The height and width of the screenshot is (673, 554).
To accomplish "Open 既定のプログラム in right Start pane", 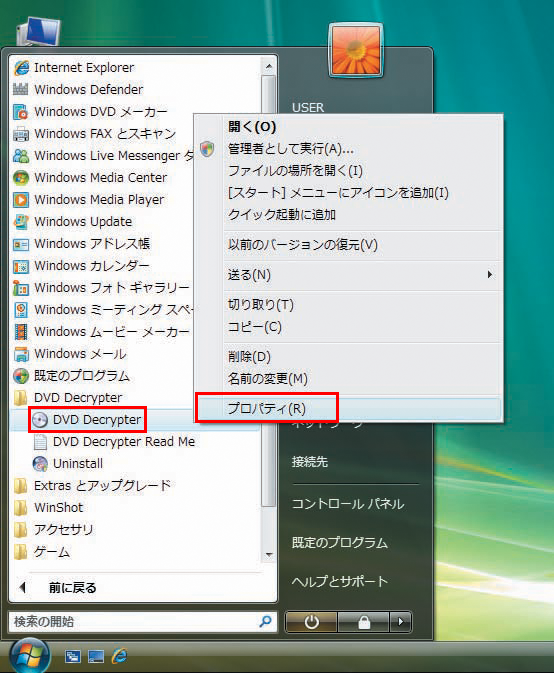I will point(340,543).
